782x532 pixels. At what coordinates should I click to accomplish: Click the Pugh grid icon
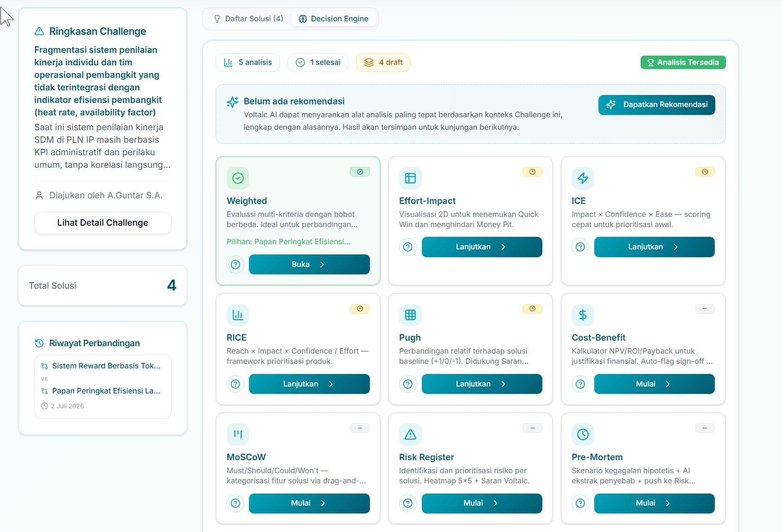[410, 315]
